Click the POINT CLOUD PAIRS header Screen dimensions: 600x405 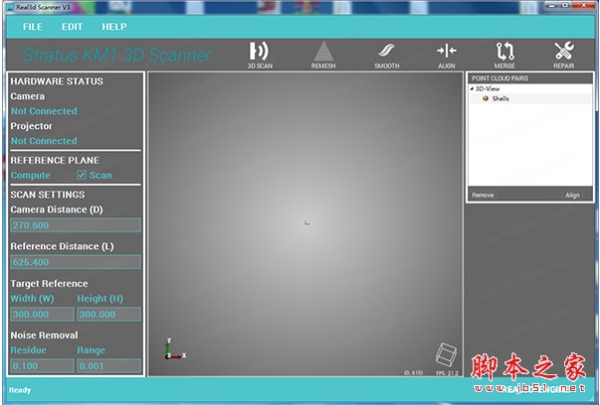[x=500, y=78]
